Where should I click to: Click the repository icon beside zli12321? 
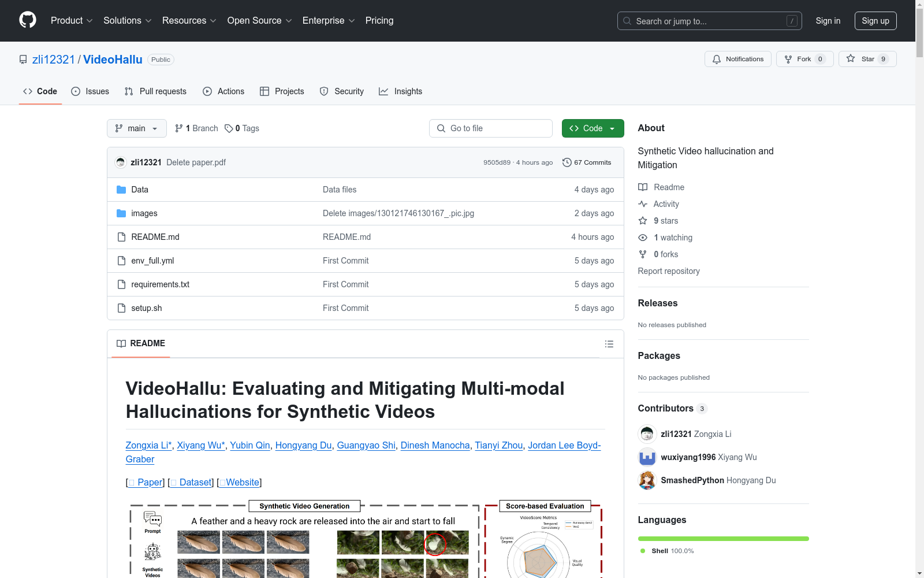point(23,60)
